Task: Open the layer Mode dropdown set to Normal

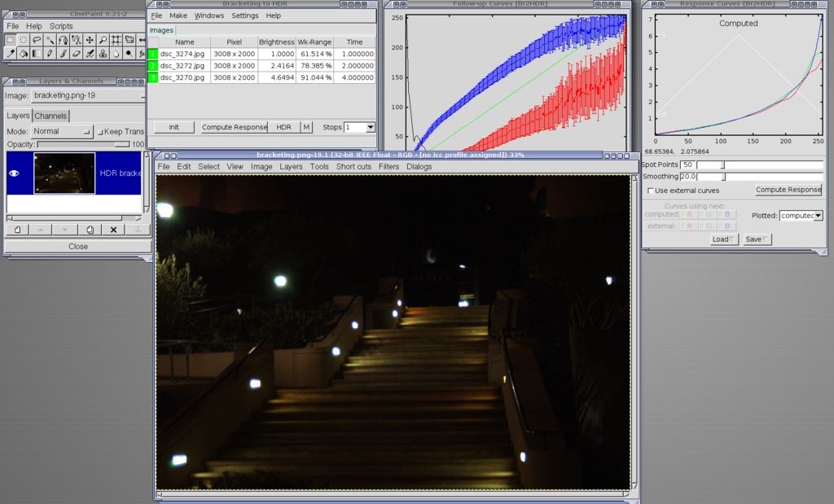Action: (x=62, y=131)
